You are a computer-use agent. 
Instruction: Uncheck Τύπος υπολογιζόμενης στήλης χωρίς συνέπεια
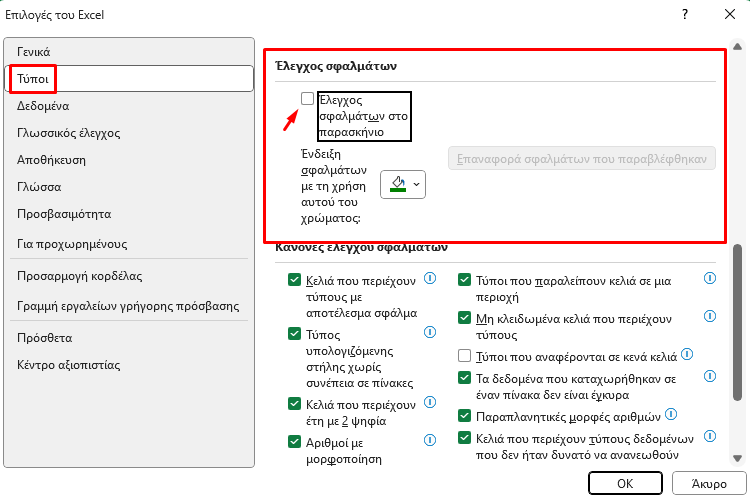click(x=294, y=333)
